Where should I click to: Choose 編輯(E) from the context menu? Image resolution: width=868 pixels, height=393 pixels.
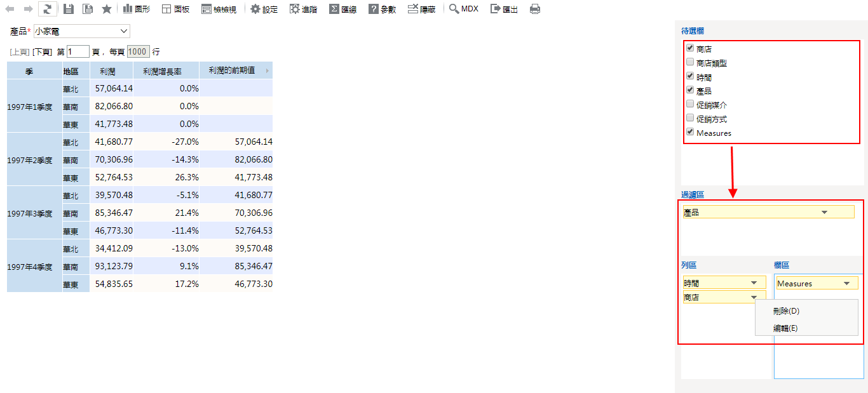tap(785, 328)
